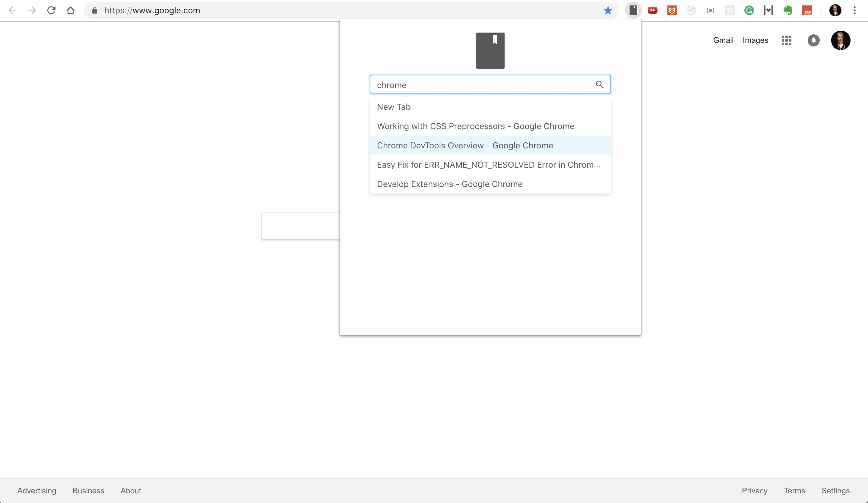
Task: Toggle the blue bookmark star in address bar
Action: click(608, 10)
